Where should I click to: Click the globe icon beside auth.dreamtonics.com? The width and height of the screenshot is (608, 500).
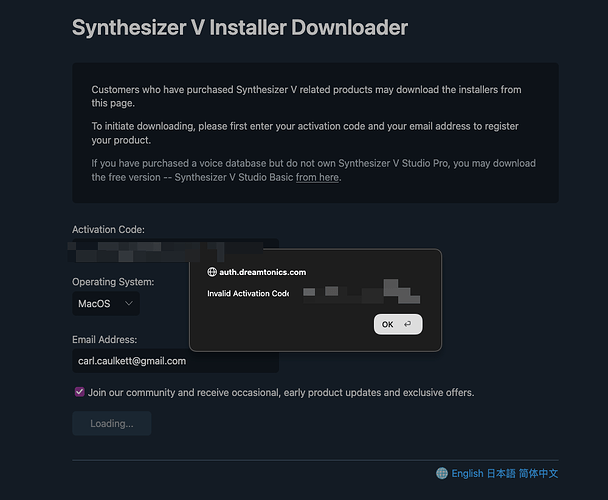[212, 272]
